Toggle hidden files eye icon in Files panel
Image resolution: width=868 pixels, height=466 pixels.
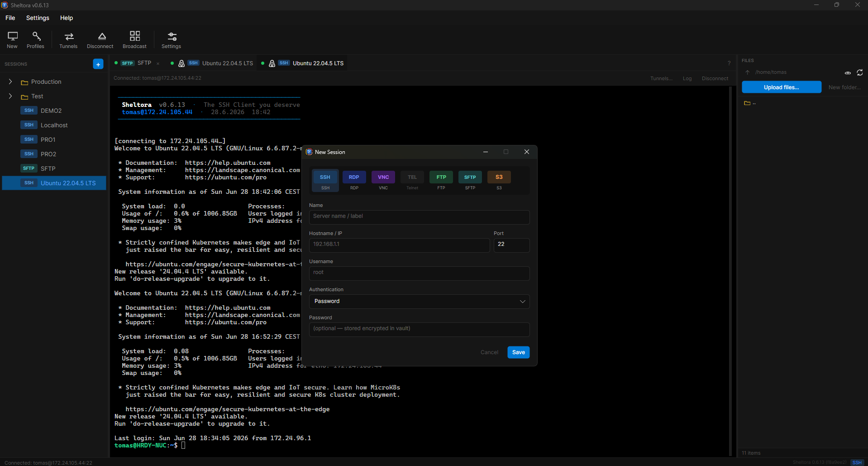pyautogui.click(x=848, y=73)
